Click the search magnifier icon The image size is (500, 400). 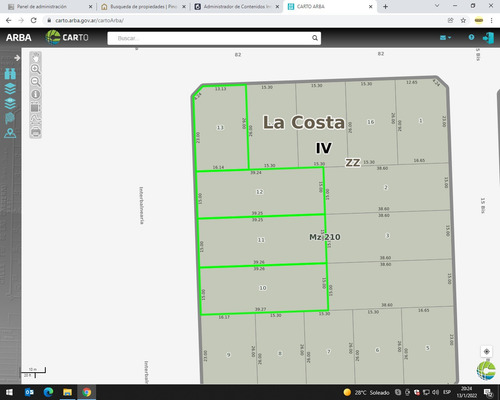tap(315, 38)
